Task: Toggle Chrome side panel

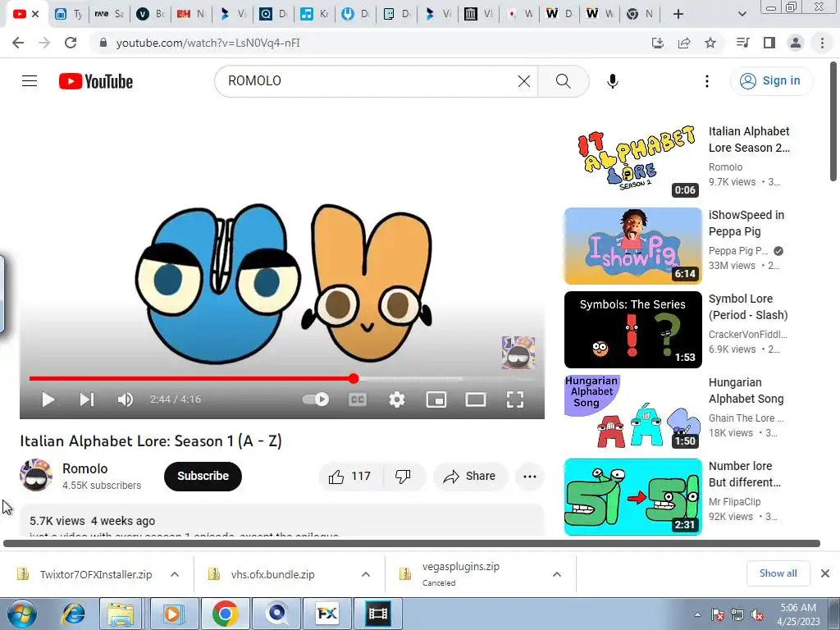Action: click(769, 43)
